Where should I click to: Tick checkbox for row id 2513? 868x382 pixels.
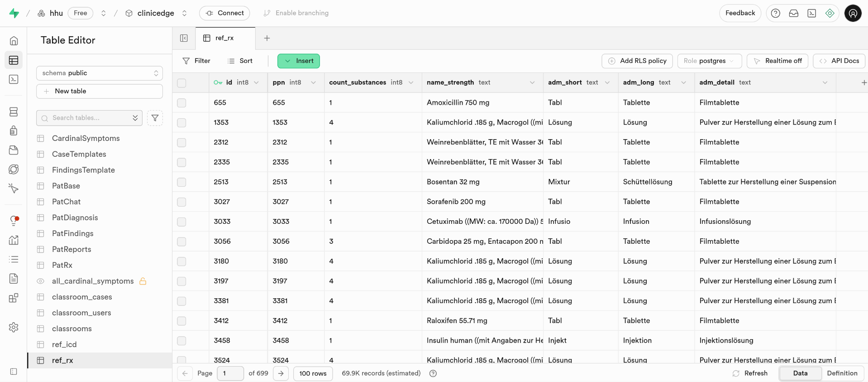click(181, 182)
